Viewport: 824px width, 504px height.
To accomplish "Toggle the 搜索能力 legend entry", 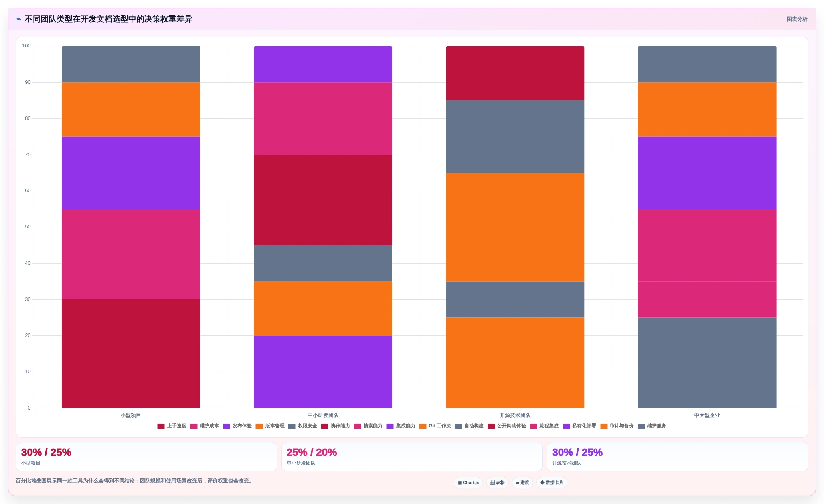I will click(368, 426).
